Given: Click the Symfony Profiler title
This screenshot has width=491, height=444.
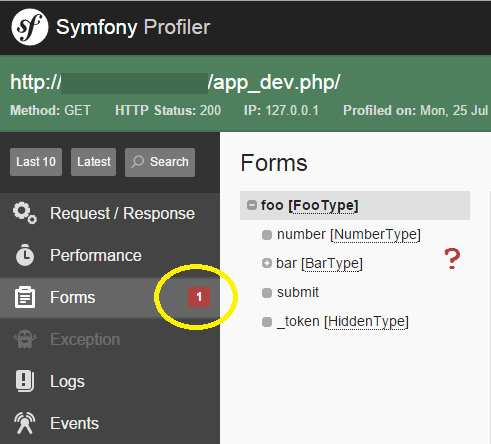Looking at the screenshot, I should 133,27.
